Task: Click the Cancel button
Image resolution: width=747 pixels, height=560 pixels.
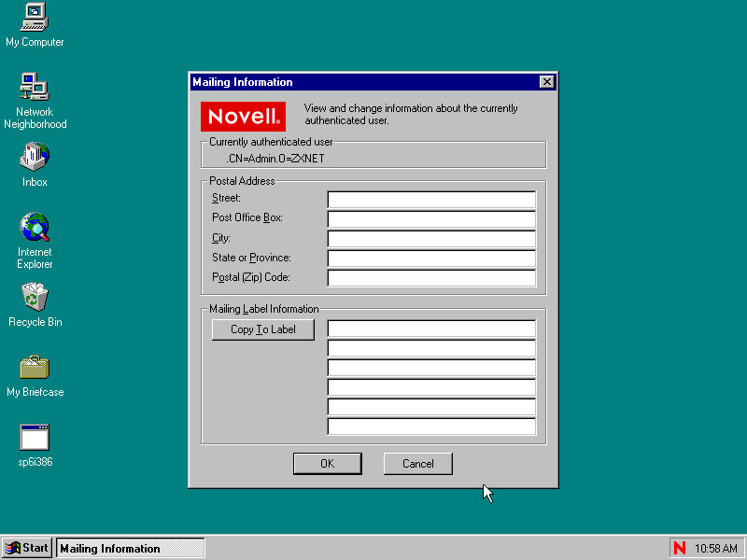Action: click(x=417, y=464)
